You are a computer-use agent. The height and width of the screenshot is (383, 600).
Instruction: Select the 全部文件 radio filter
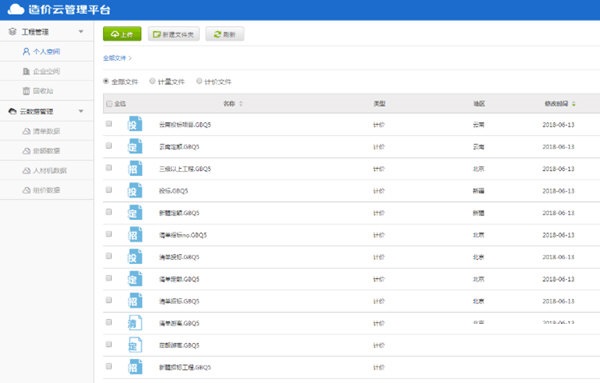tap(106, 81)
